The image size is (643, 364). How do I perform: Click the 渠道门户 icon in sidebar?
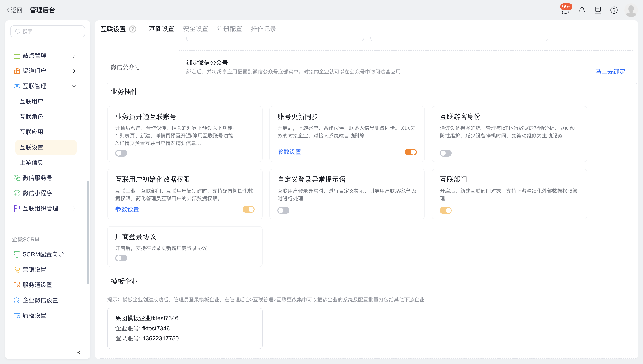17,71
